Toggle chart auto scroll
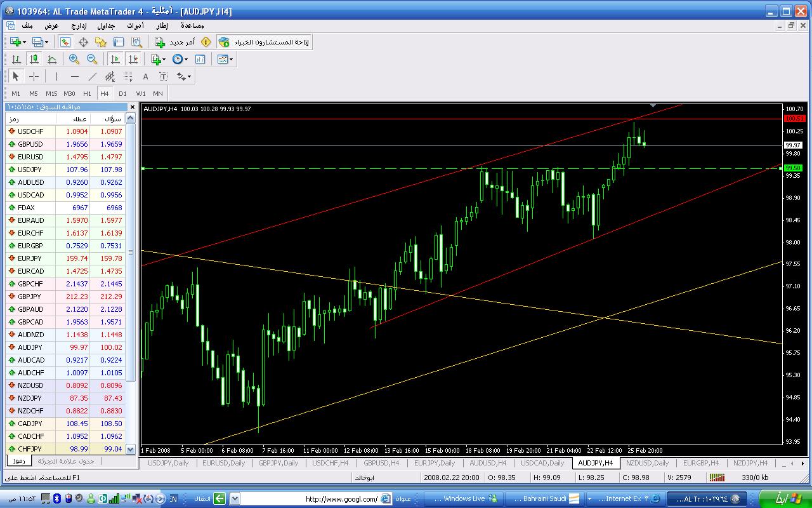 coord(115,59)
